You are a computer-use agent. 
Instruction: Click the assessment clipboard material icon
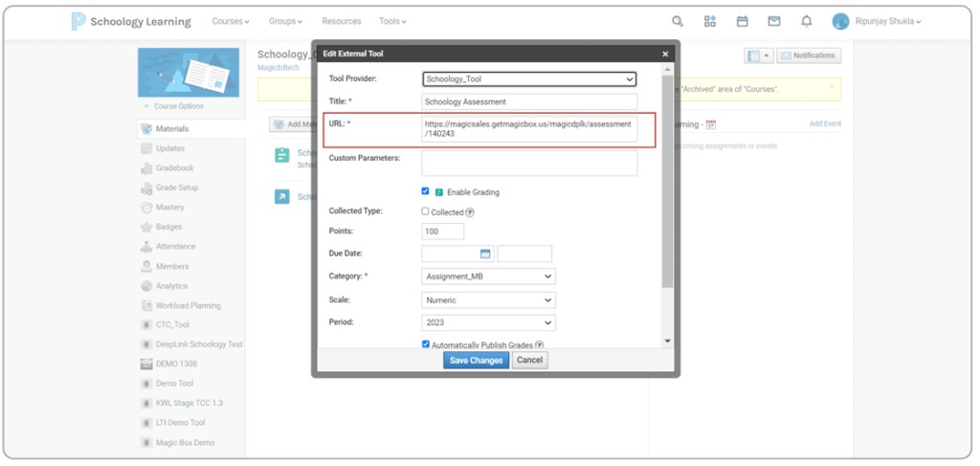(x=282, y=156)
